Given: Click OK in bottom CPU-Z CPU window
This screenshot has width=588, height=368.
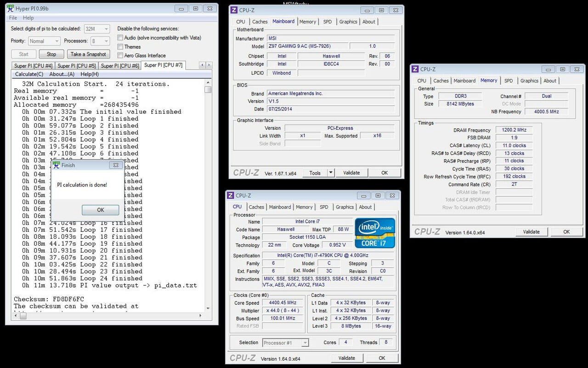Looking at the screenshot, I should (382, 358).
